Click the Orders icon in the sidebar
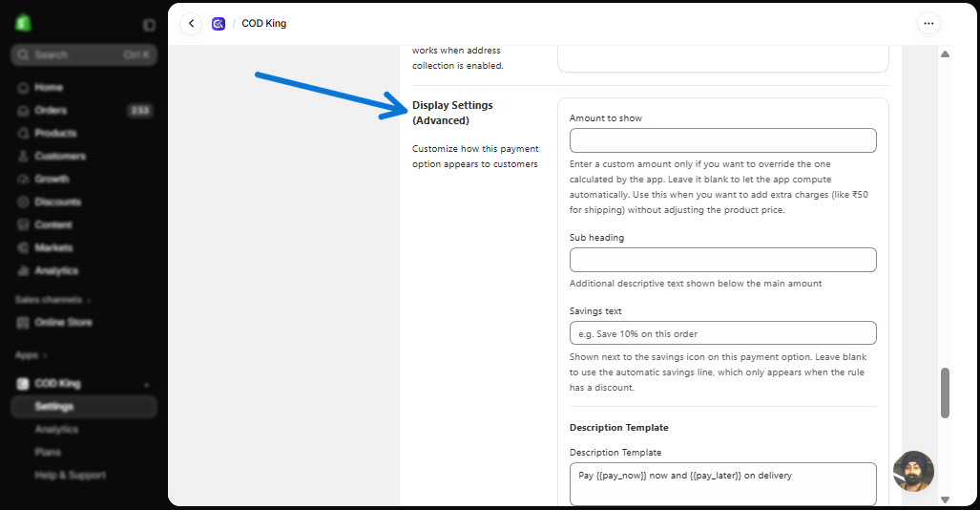Screen dimensions: 980x510 pyautogui.click(x=23, y=111)
